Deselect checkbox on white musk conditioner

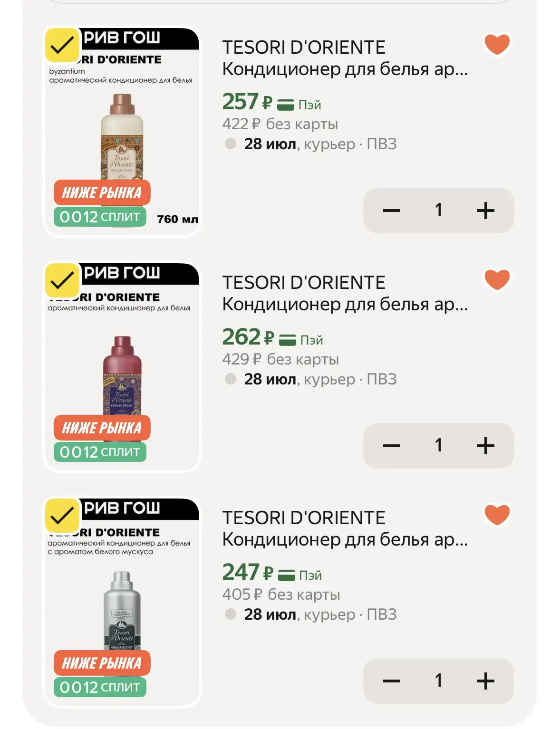point(62,516)
